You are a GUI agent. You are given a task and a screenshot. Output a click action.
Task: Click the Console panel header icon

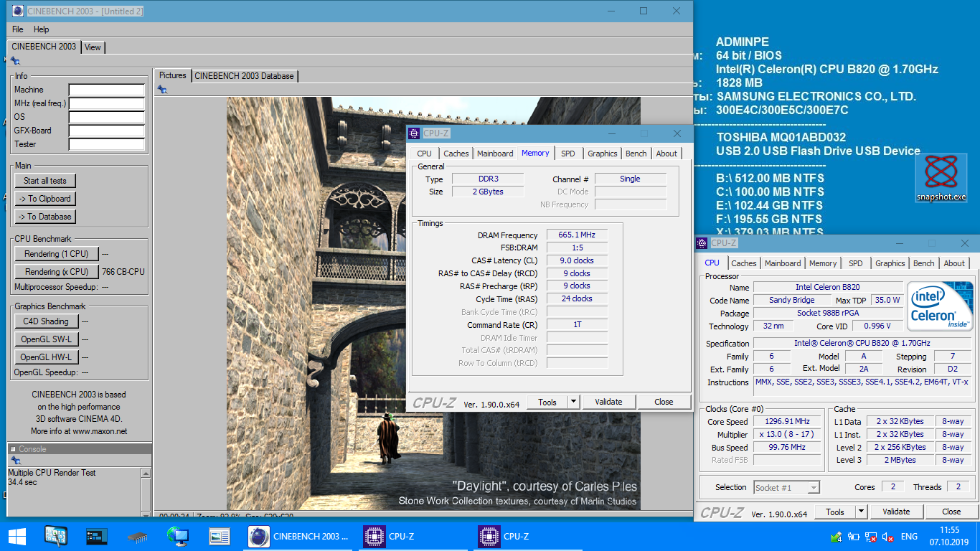13,449
